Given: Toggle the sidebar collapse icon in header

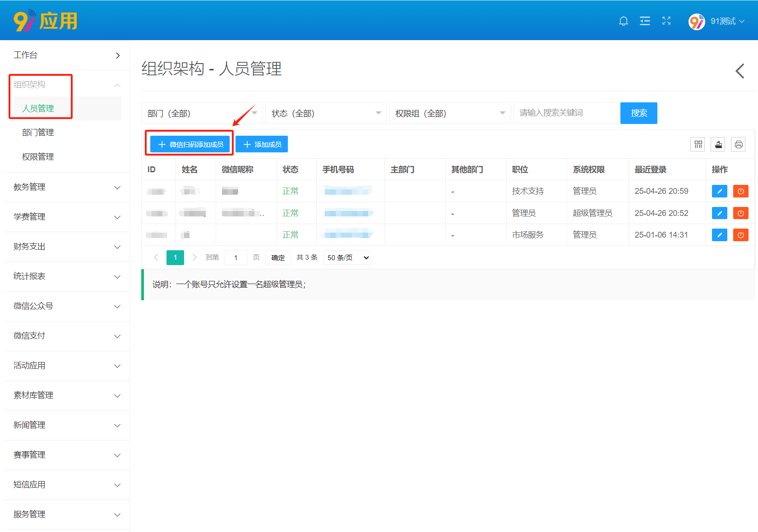Looking at the screenshot, I should click(x=645, y=21).
